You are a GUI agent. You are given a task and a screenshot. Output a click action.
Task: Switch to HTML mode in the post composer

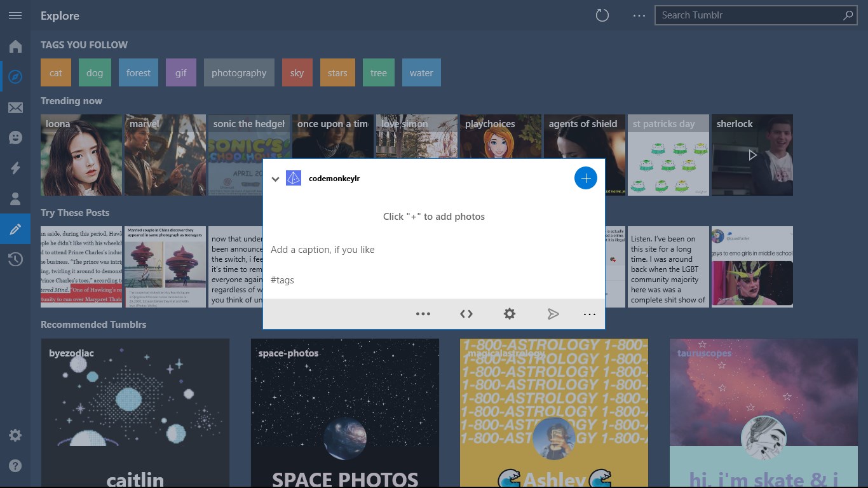tap(466, 313)
